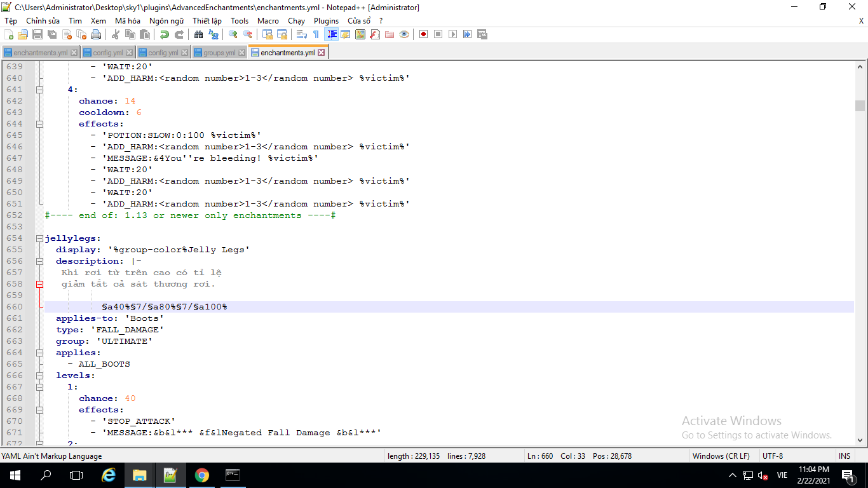
Task: Close the active enchantments.yml tab
Action: coord(322,53)
